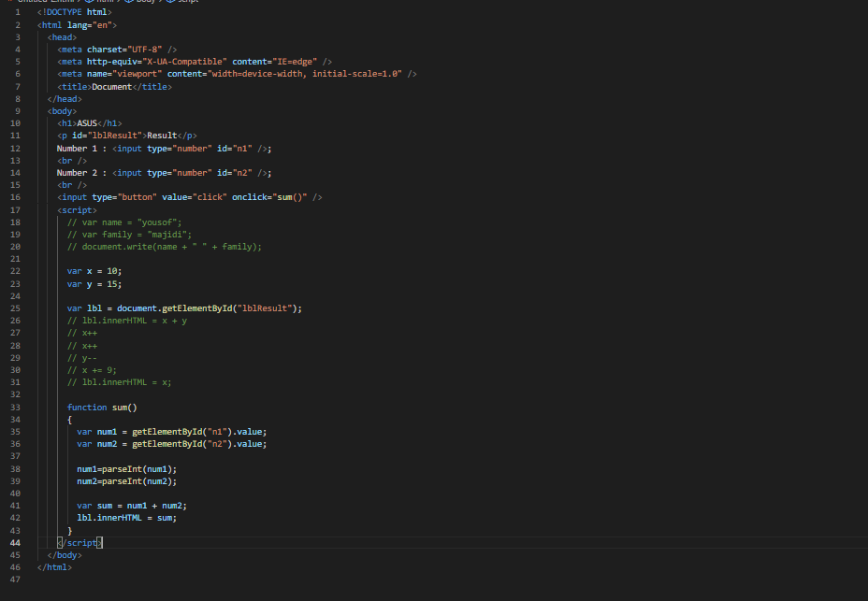Click the num1=parseInt(num1) statement
The image size is (868, 601).
click(126, 468)
